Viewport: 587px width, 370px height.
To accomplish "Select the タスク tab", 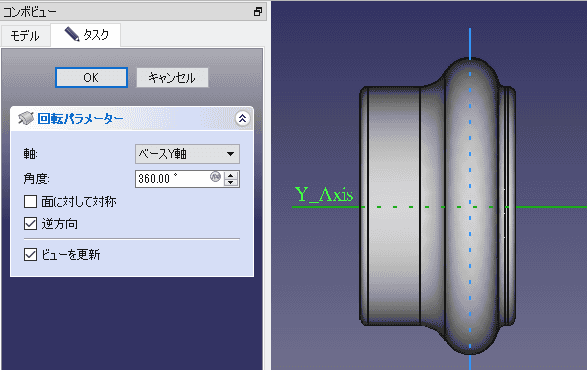I will (86, 35).
